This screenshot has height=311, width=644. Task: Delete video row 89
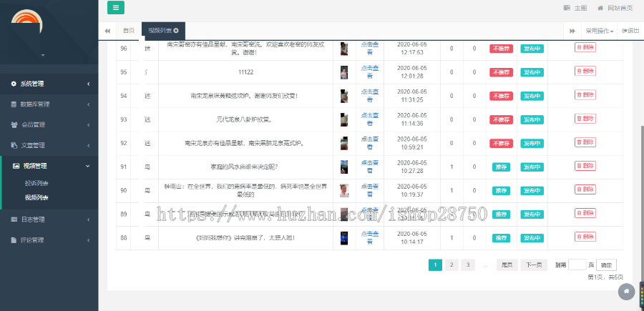(585, 213)
